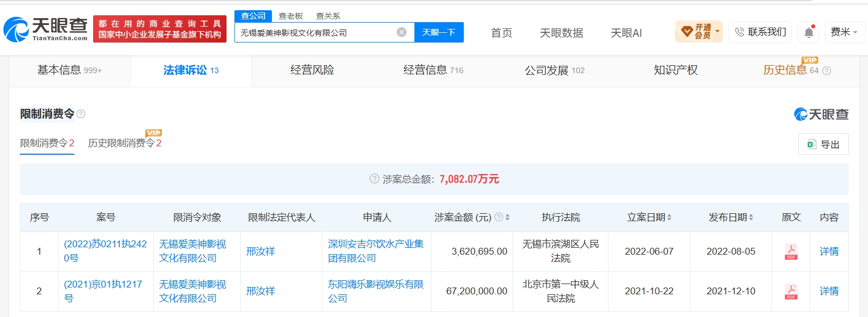Click 导出 export button

click(x=823, y=144)
